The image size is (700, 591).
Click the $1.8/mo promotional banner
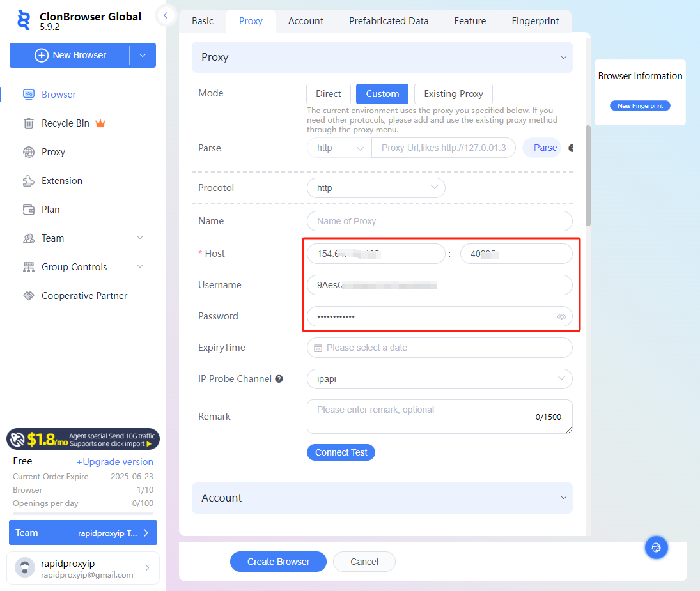83,440
